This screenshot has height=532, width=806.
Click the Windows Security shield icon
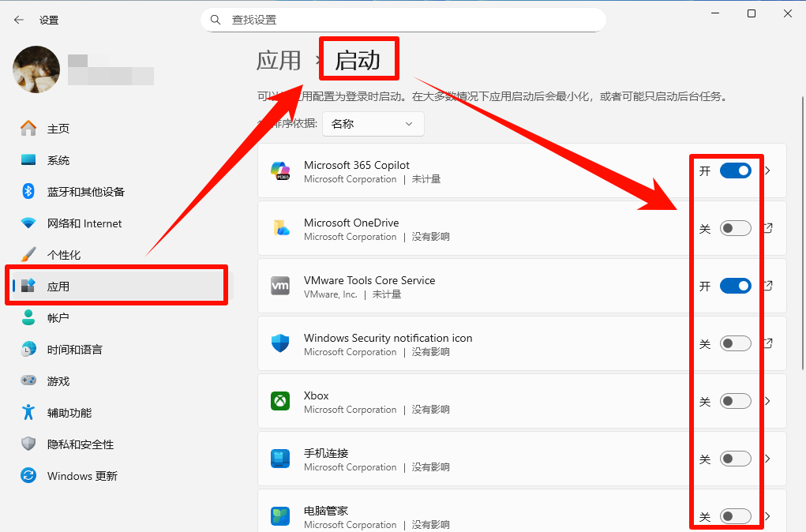coord(280,343)
